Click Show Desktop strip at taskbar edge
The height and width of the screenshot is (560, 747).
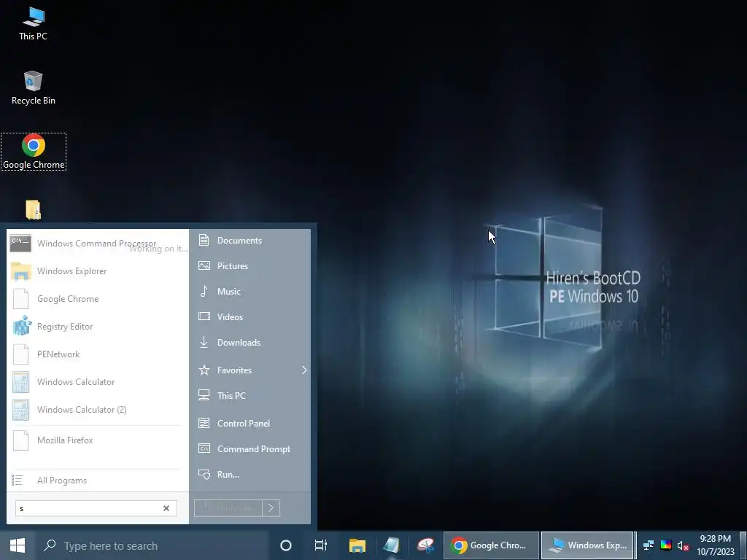pyautogui.click(x=743, y=545)
